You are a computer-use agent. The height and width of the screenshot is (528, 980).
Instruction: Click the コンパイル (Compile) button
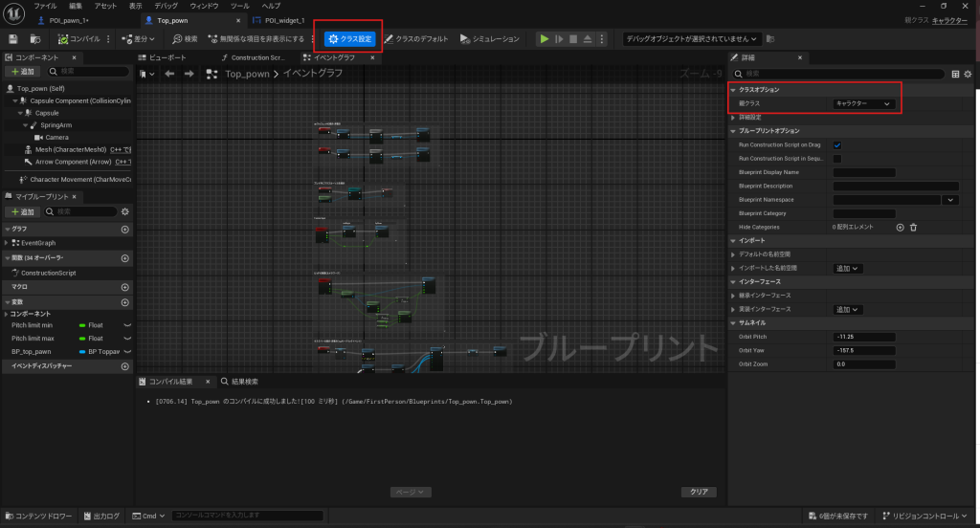(x=80, y=39)
